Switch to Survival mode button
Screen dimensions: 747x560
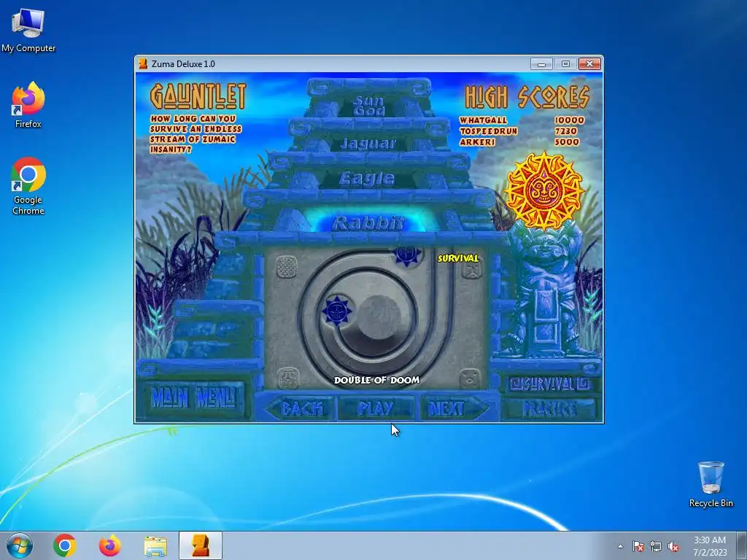pyautogui.click(x=549, y=384)
